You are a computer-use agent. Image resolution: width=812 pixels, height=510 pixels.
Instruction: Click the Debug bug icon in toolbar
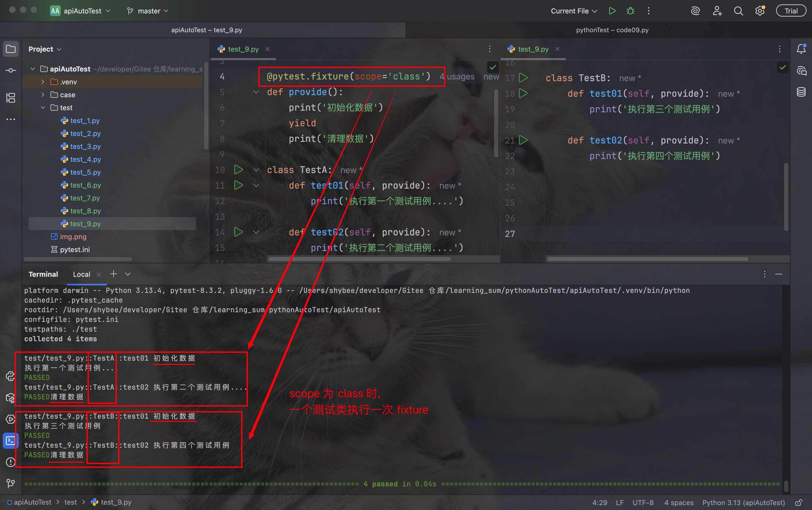pos(630,11)
